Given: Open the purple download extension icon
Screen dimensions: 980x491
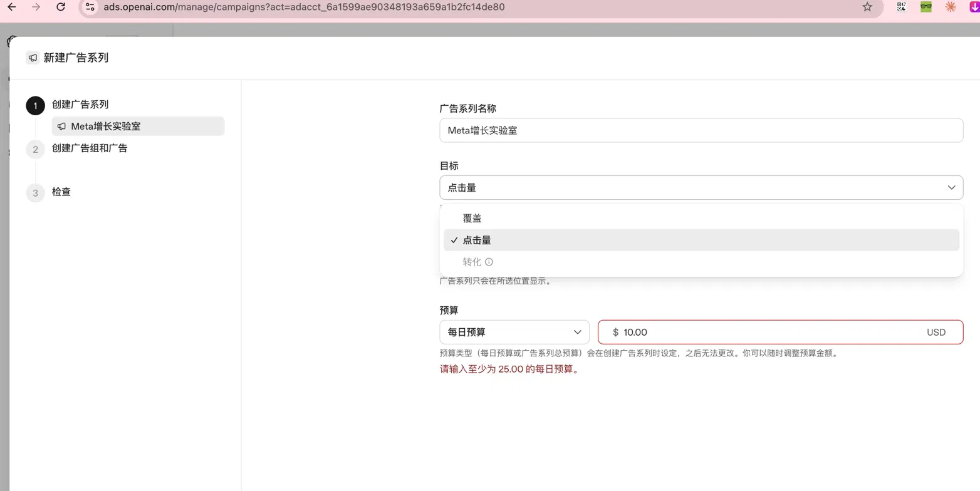Looking at the screenshot, I should coord(974,8).
